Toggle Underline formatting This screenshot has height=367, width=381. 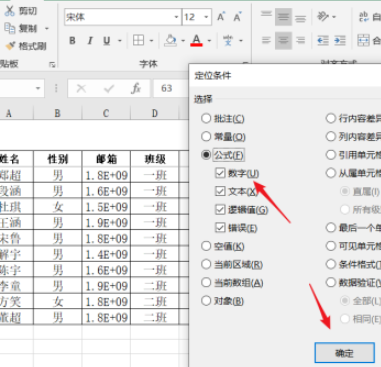click(107, 41)
